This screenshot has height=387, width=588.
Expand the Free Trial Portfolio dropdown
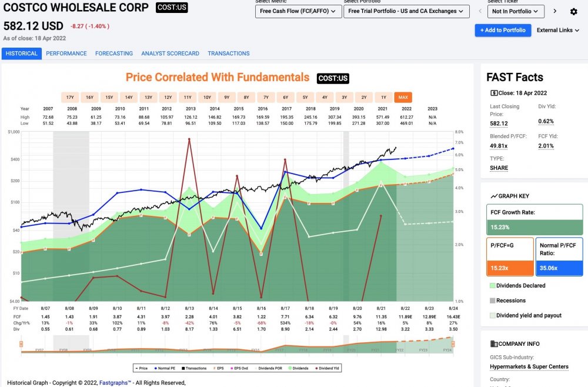point(406,11)
